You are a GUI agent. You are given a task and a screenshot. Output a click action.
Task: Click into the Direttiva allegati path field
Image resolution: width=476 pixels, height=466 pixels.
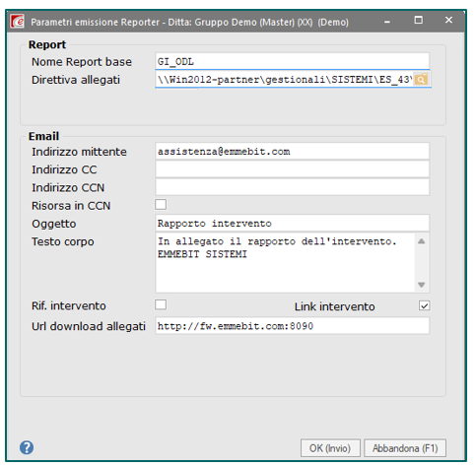(284, 80)
